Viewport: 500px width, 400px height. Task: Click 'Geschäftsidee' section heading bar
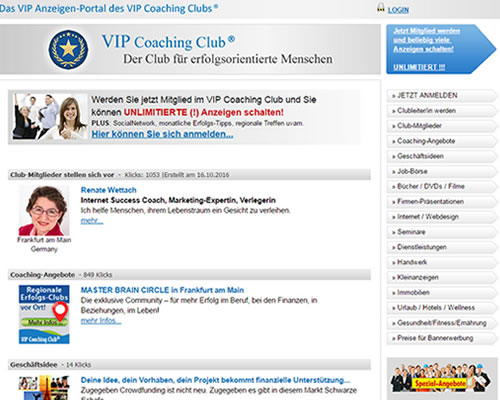click(x=189, y=365)
